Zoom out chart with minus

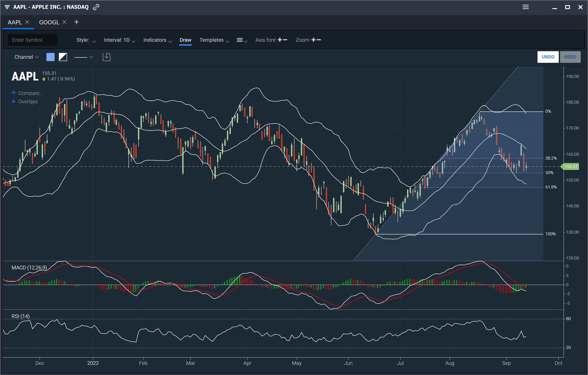[319, 40]
